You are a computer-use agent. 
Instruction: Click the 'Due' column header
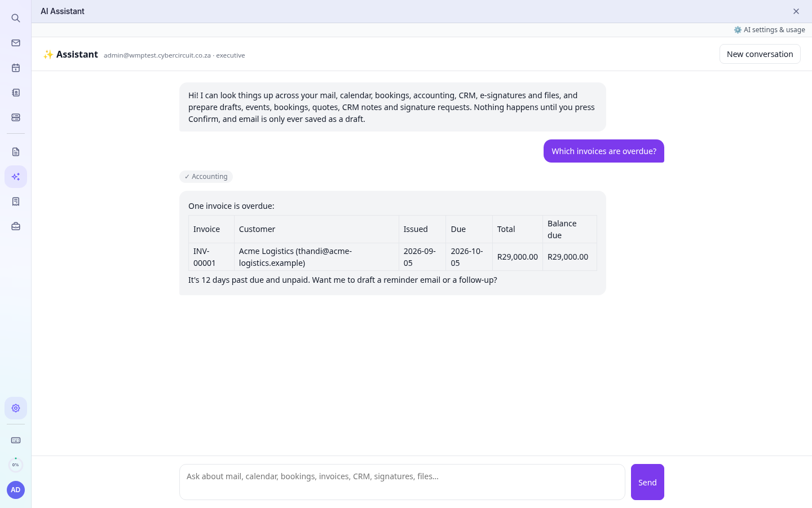click(x=469, y=229)
